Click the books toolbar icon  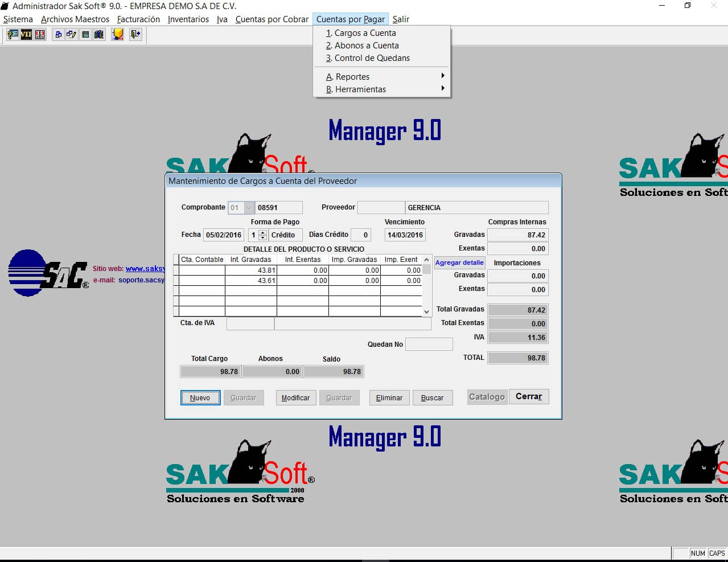click(99, 35)
